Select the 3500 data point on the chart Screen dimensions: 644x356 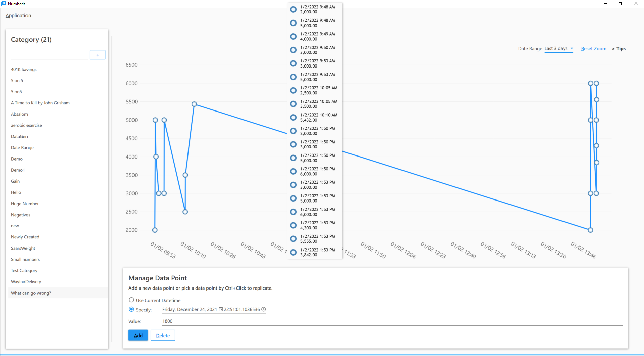(x=185, y=175)
